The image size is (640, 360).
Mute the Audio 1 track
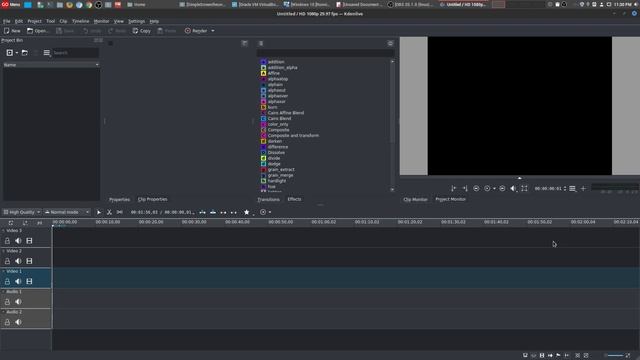pos(18,302)
